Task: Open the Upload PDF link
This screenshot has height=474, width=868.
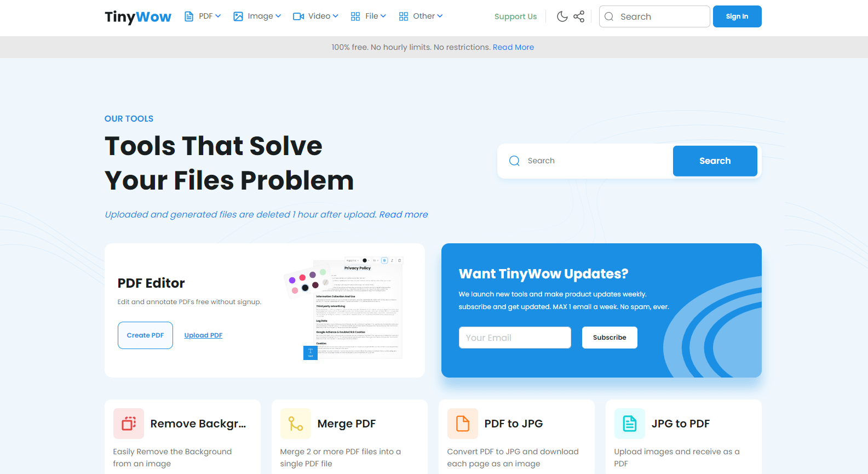Action: point(203,335)
